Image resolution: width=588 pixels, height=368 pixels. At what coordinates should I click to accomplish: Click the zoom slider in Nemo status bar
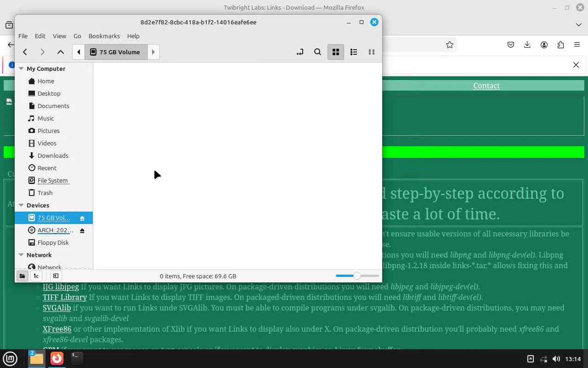pyautogui.click(x=357, y=276)
